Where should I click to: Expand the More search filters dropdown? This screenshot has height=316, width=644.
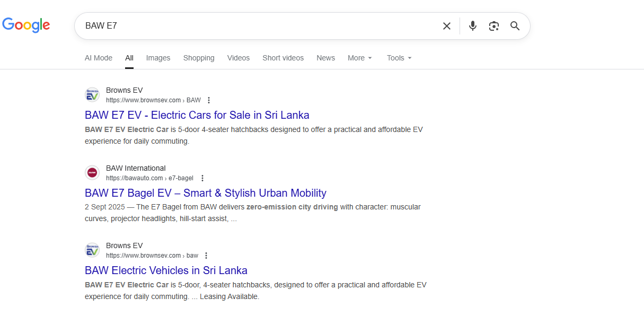coord(360,58)
